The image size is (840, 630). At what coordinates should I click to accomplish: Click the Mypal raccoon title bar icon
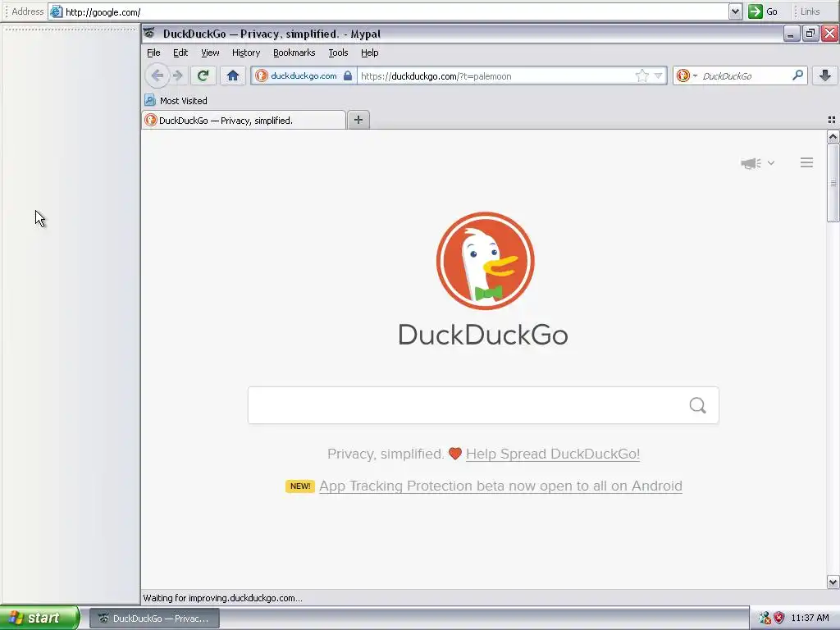(x=149, y=33)
